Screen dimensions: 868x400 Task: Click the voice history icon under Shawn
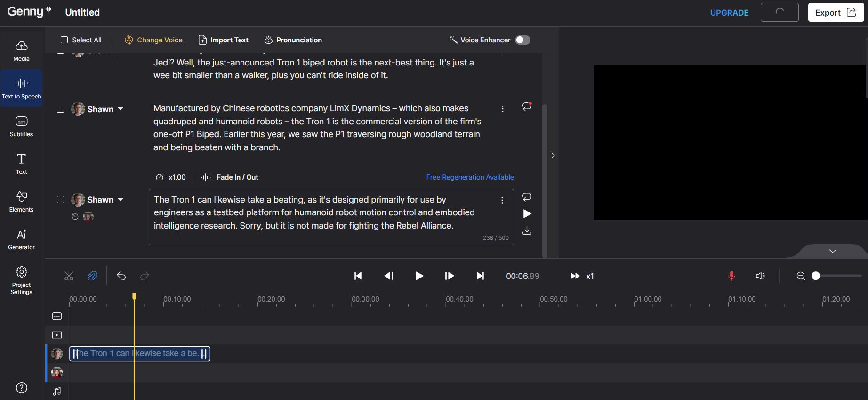[75, 217]
